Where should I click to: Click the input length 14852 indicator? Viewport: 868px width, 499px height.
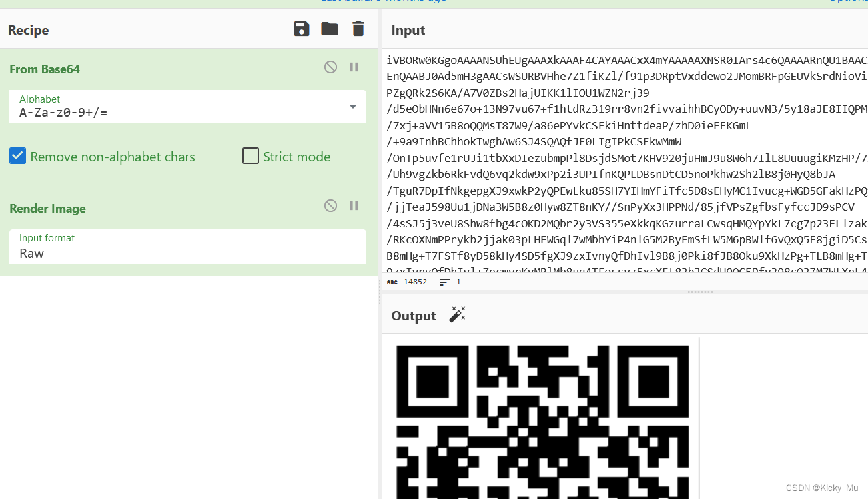pyautogui.click(x=407, y=282)
